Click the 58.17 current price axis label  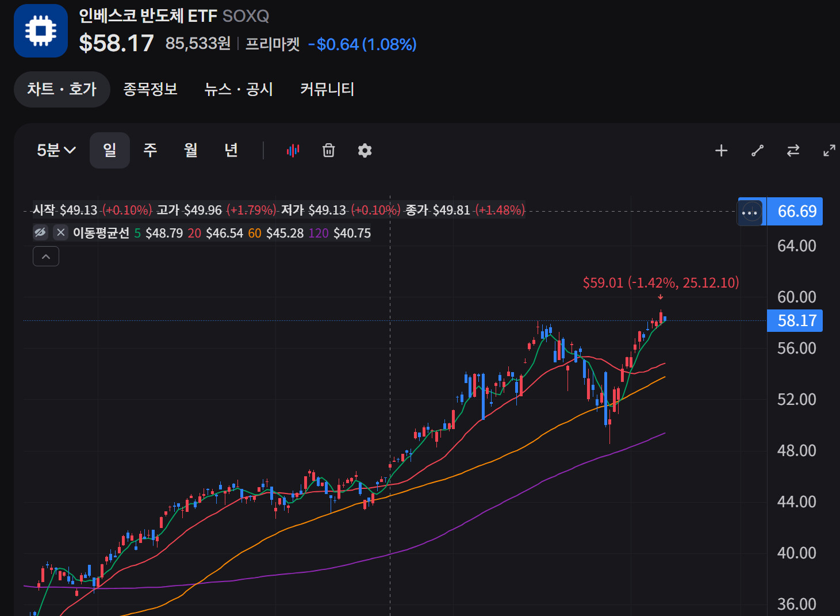tap(795, 321)
